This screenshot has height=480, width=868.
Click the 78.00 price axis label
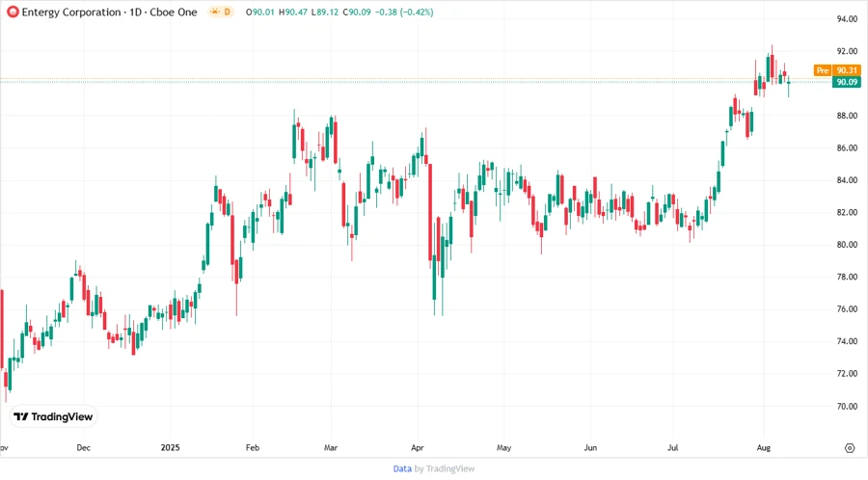click(847, 277)
